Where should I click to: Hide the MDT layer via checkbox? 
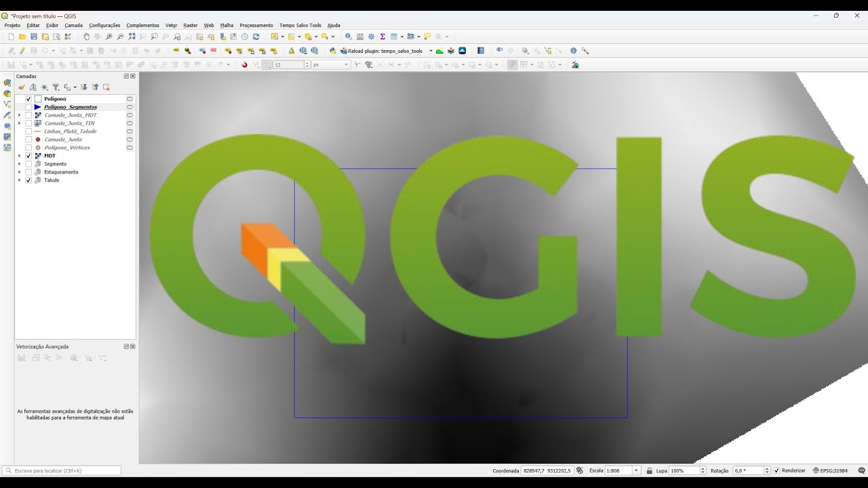pyautogui.click(x=28, y=156)
